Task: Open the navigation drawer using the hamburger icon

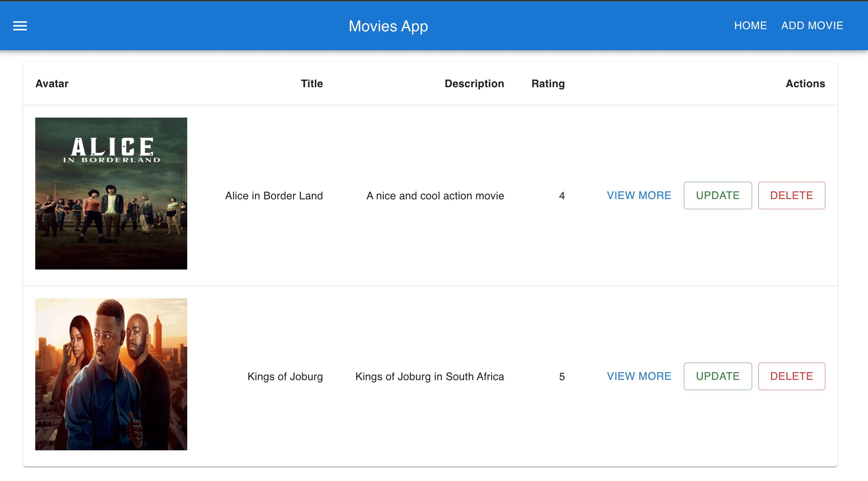Action: (x=19, y=26)
